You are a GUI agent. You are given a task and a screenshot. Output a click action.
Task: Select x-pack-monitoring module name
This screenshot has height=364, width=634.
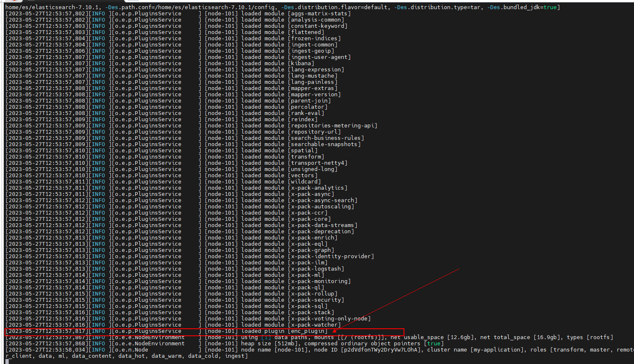[319, 281]
